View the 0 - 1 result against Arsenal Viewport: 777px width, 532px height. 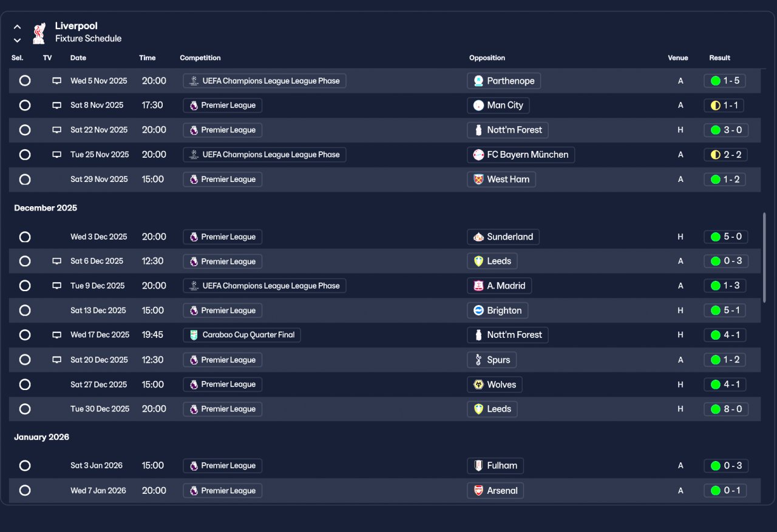click(725, 491)
